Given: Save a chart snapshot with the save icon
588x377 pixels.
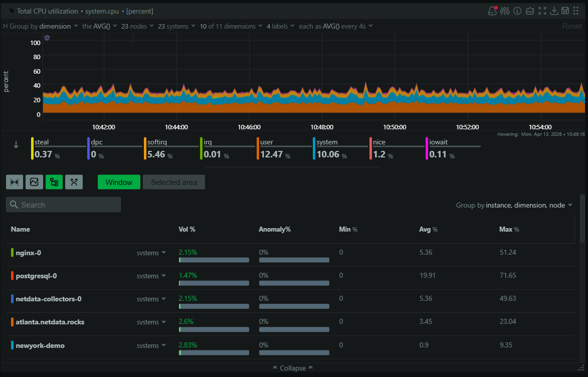Looking at the screenshot, I should pos(565,11).
